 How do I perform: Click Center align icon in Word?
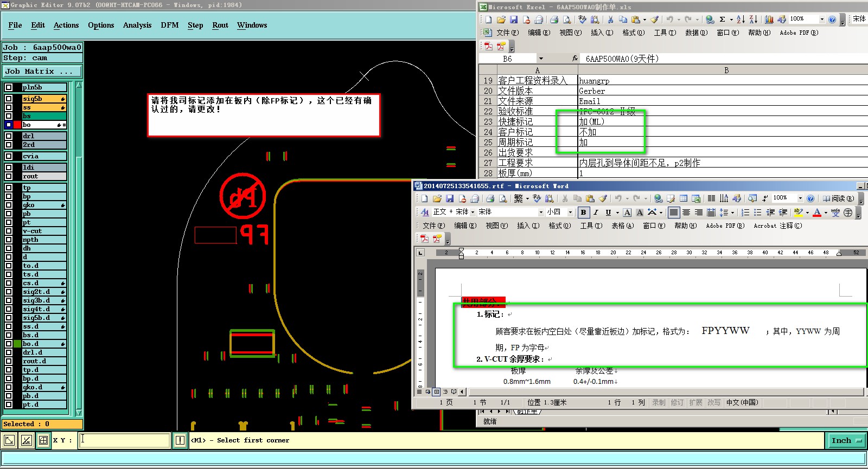[x=686, y=213]
